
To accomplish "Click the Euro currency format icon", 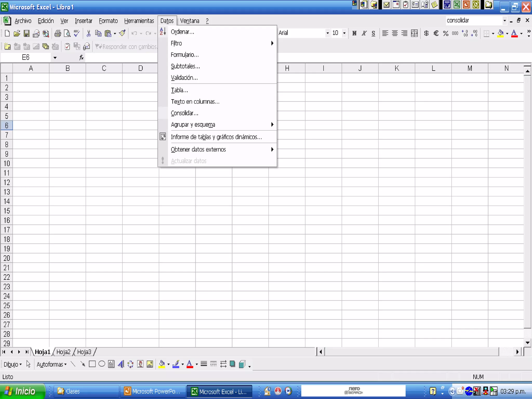I will (436, 33).
